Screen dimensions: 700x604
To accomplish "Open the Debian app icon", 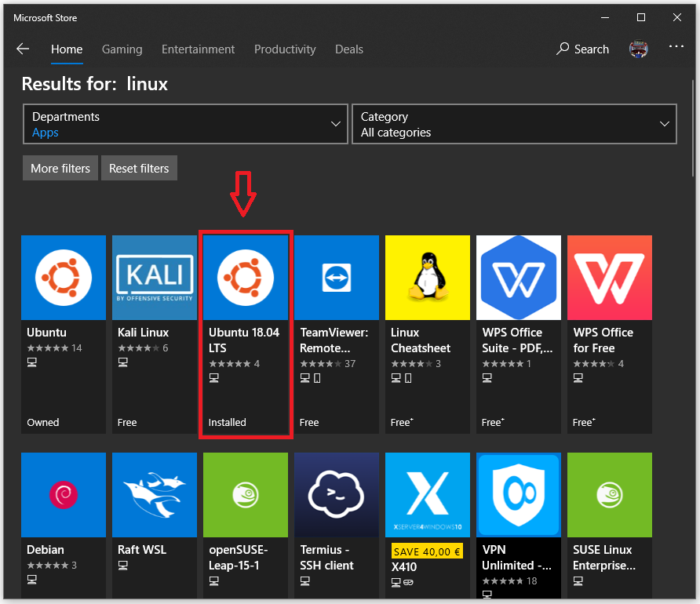I will [64, 495].
